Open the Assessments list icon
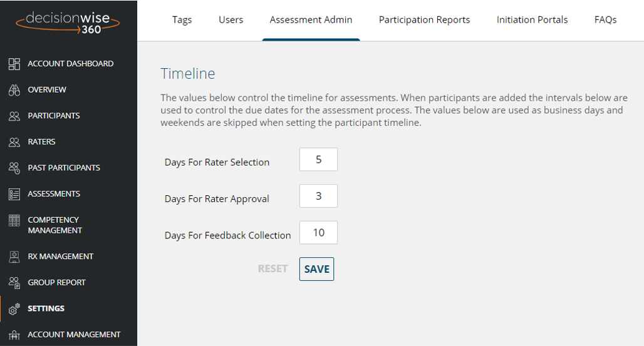644x346 pixels. [x=14, y=194]
